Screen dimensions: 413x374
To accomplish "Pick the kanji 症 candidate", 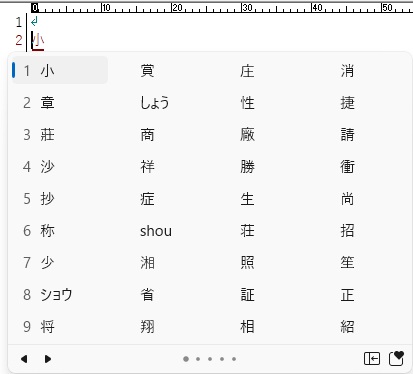I will [147, 199].
